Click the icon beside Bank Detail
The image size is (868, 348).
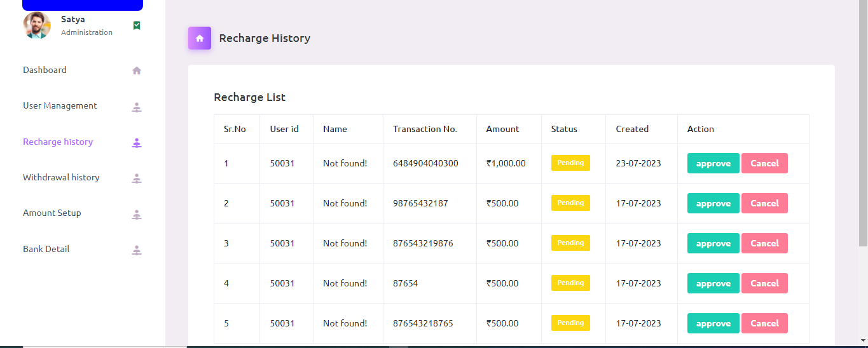click(136, 250)
